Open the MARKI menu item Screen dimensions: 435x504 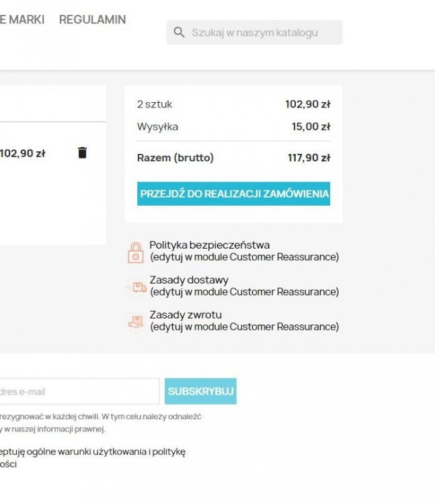pos(22,19)
